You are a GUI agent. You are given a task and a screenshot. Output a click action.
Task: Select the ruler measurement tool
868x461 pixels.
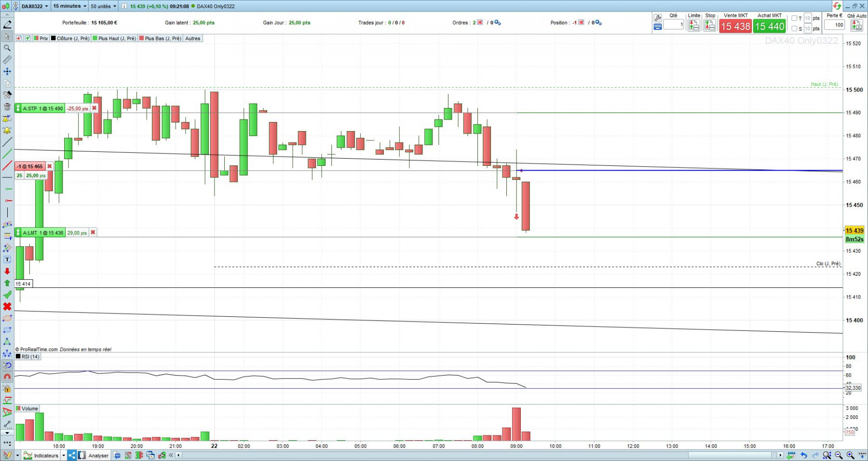click(x=7, y=60)
